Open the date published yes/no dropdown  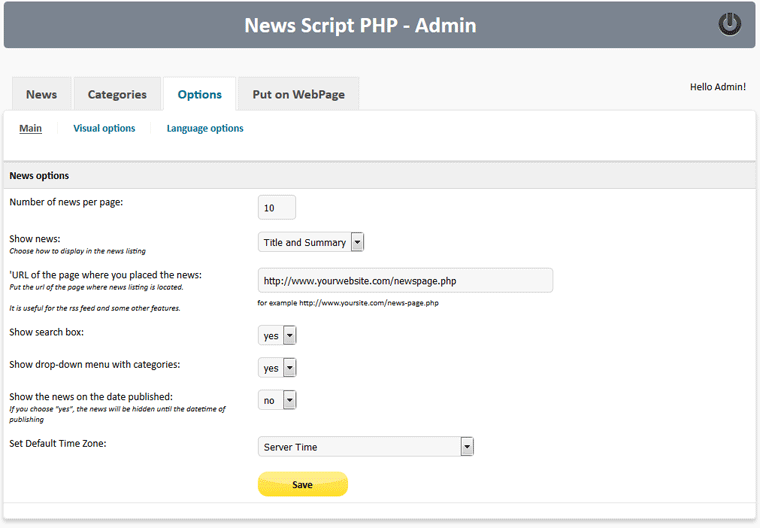[x=277, y=400]
